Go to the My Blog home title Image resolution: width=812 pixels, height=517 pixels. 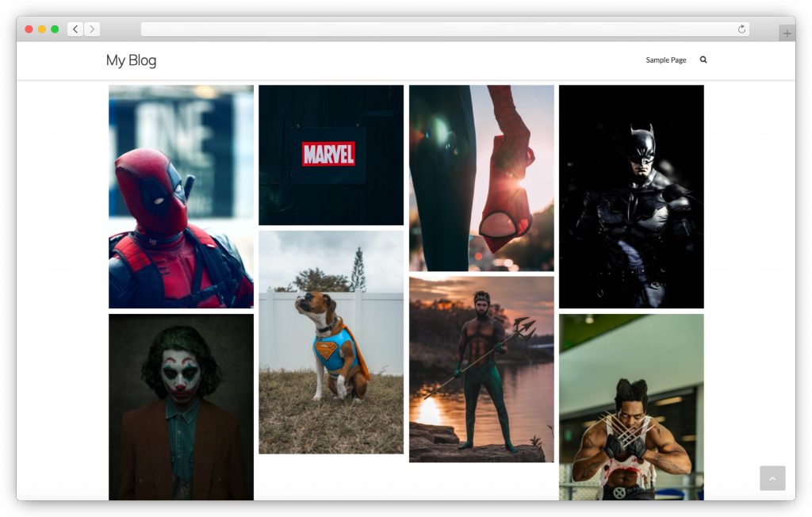[131, 60]
